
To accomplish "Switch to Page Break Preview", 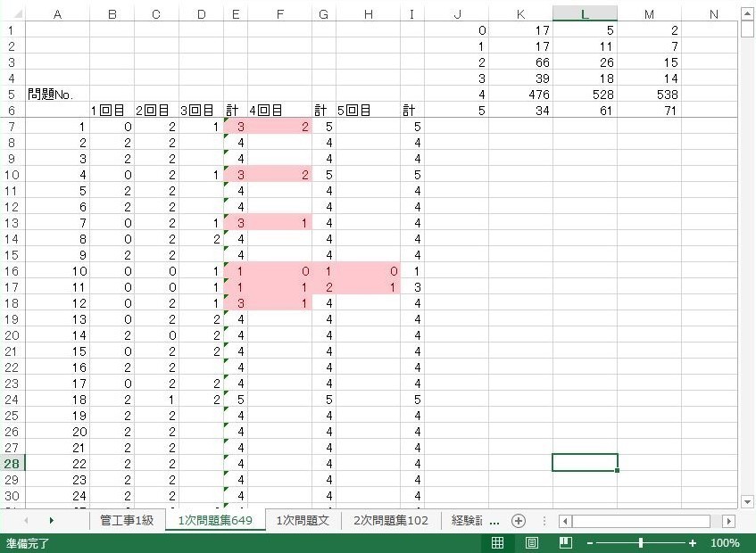I will 565,543.
